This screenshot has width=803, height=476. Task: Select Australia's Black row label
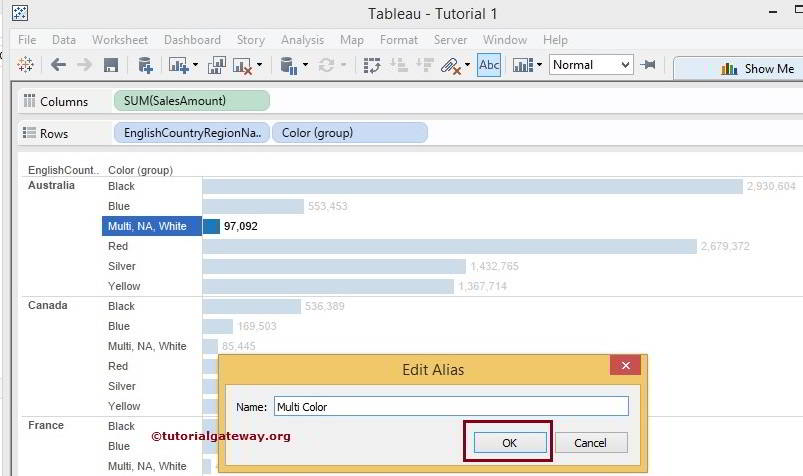click(121, 186)
